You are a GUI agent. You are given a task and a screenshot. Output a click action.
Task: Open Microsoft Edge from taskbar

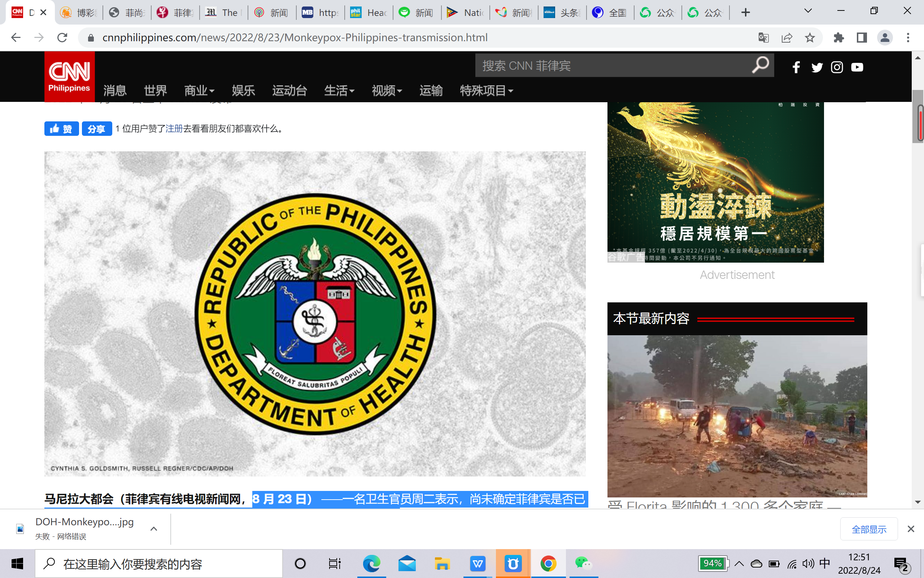coord(371,564)
